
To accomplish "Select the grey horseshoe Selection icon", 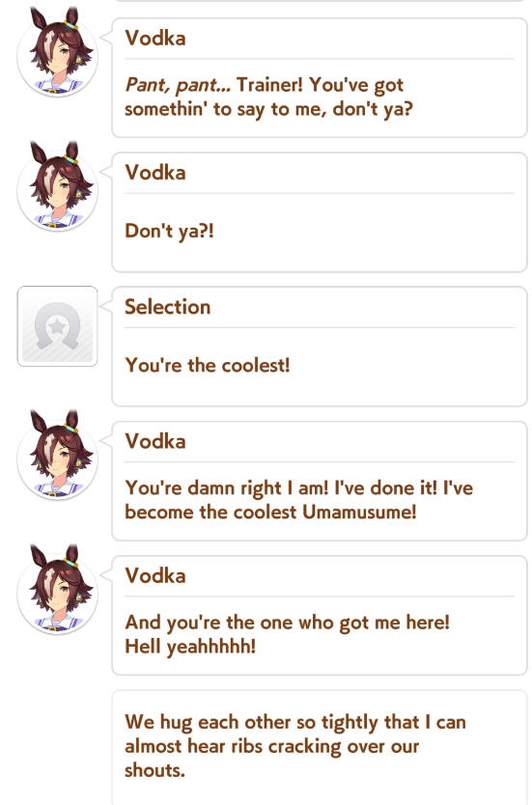I will (x=57, y=326).
